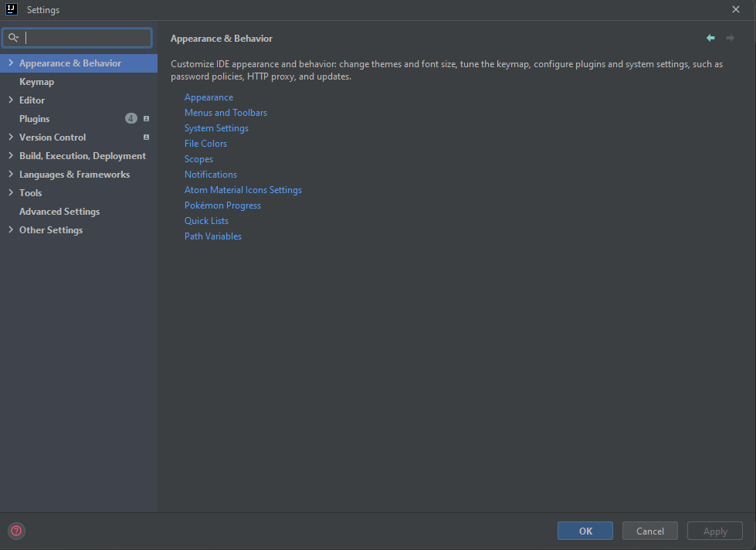Viewport: 756px width, 550px height.
Task: Expand the Version Control chevron
Action: 11,137
